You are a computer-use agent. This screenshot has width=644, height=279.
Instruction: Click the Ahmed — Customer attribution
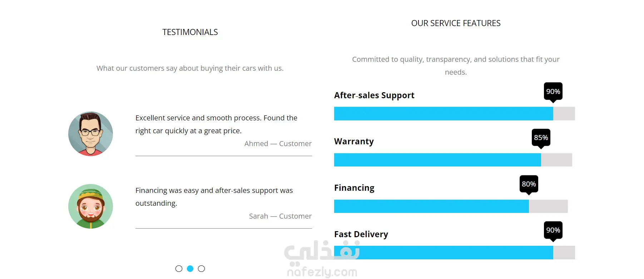278,144
